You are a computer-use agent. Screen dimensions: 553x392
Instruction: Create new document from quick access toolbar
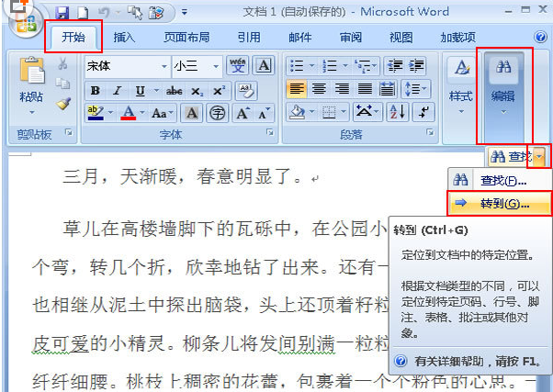coord(83,13)
